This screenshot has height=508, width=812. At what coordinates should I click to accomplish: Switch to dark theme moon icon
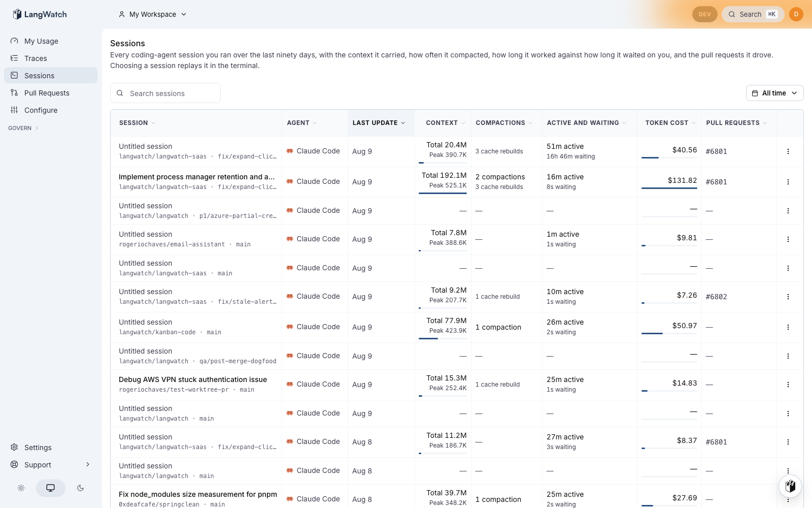click(x=80, y=488)
